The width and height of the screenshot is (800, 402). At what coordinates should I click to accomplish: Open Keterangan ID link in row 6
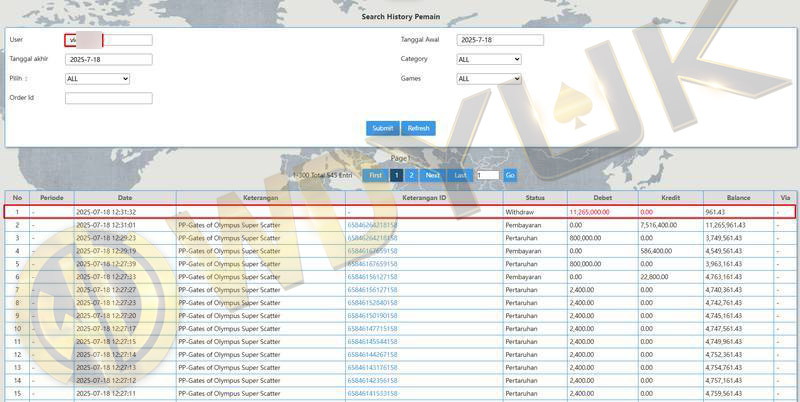(x=372, y=277)
